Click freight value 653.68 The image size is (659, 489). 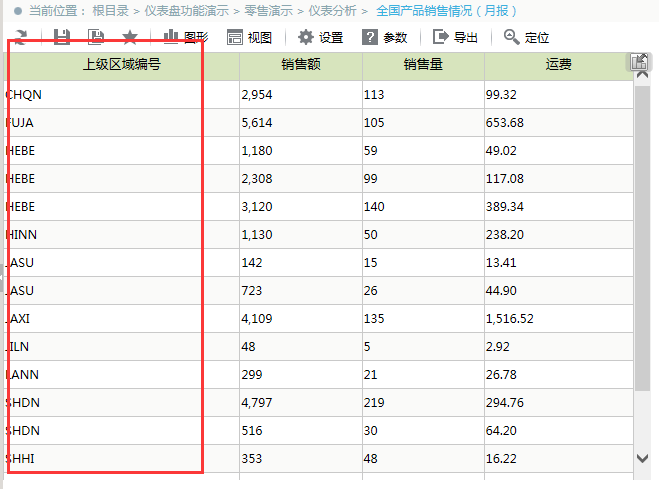point(559,123)
